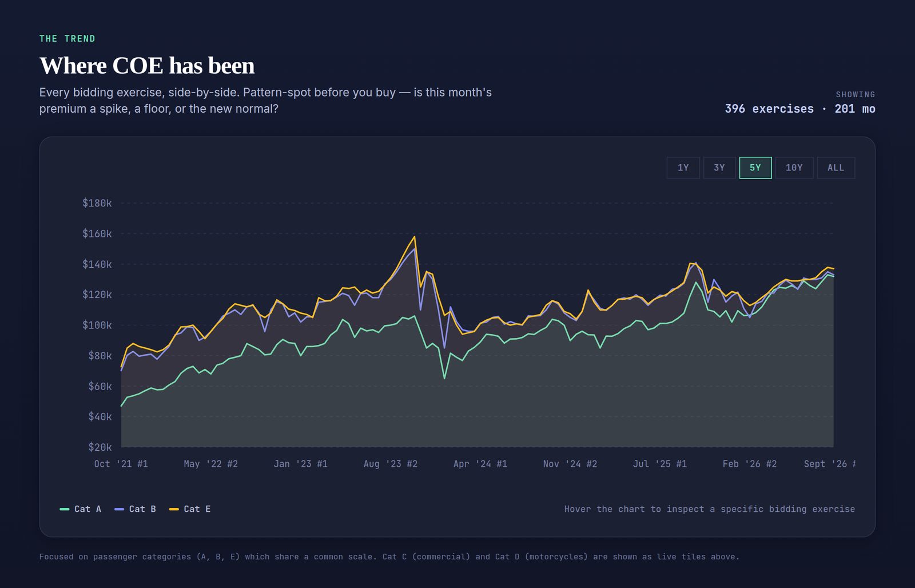Click the Aug '23 #2 axis label
Screen dimensions: 915x588
click(x=391, y=464)
